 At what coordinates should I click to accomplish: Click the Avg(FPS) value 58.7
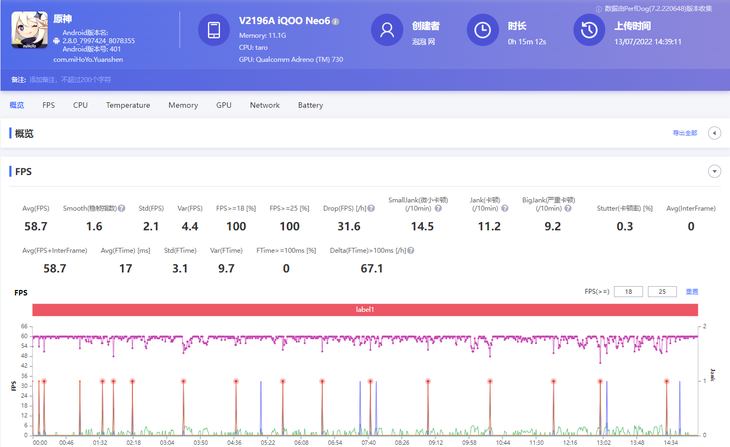point(36,227)
